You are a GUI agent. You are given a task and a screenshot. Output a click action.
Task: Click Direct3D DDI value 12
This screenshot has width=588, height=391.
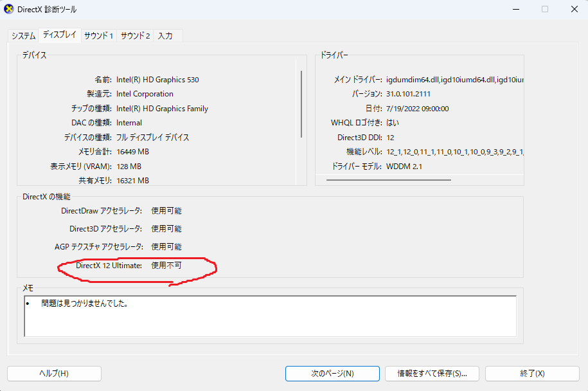(390, 138)
